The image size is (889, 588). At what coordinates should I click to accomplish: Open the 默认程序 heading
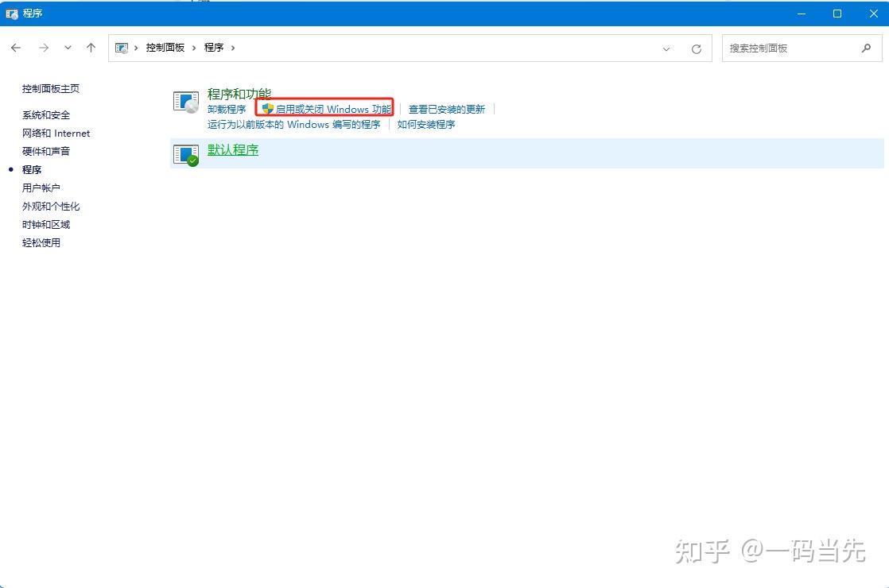point(233,149)
